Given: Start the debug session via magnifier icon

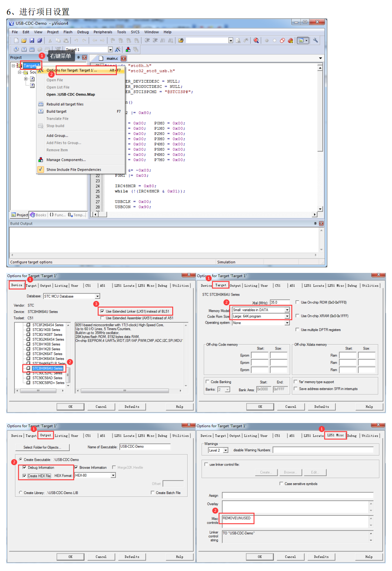Looking at the screenshot, I should tap(256, 41).
